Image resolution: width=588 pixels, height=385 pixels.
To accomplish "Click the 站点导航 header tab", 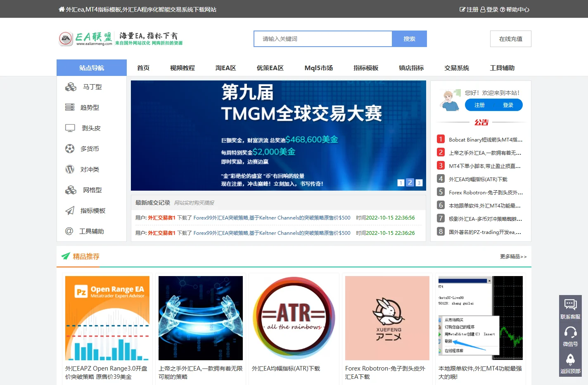I will [92, 68].
